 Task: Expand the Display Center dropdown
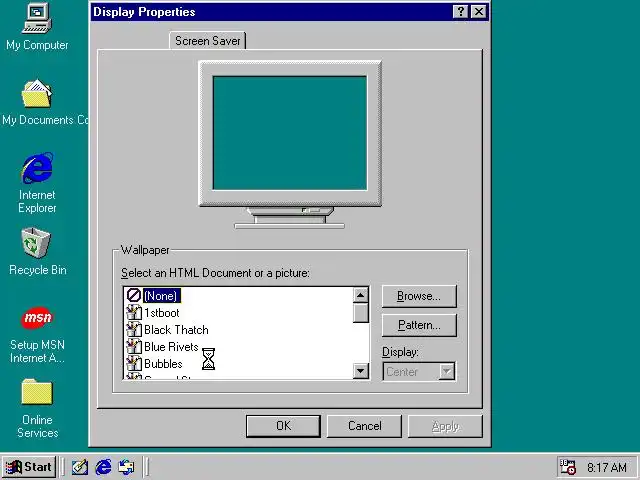coord(447,371)
